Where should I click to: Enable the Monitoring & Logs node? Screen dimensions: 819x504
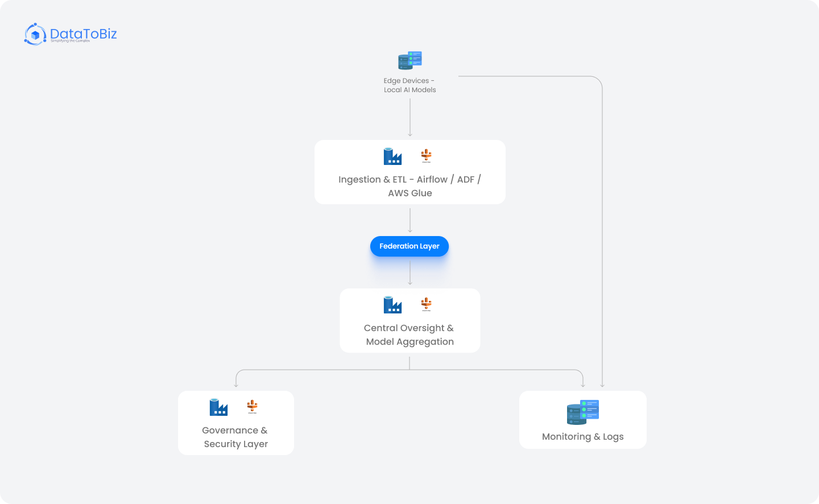pyautogui.click(x=583, y=419)
